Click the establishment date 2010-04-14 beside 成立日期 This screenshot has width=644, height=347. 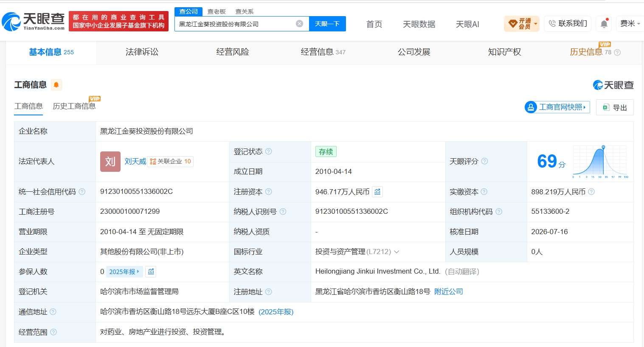click(x=333, y=171)
